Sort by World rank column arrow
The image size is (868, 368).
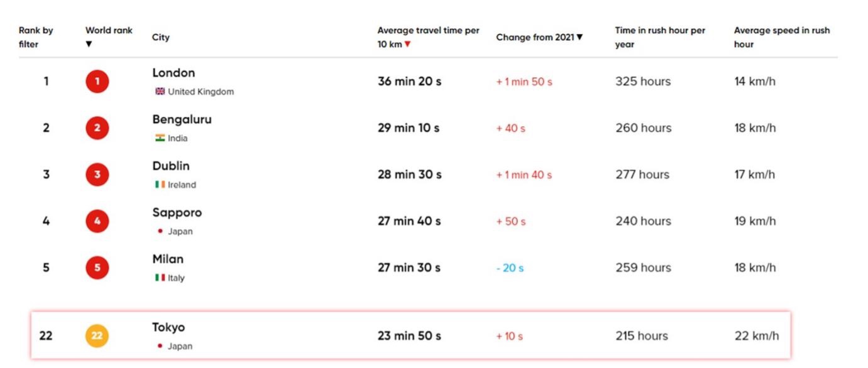(x=89, y=44)
